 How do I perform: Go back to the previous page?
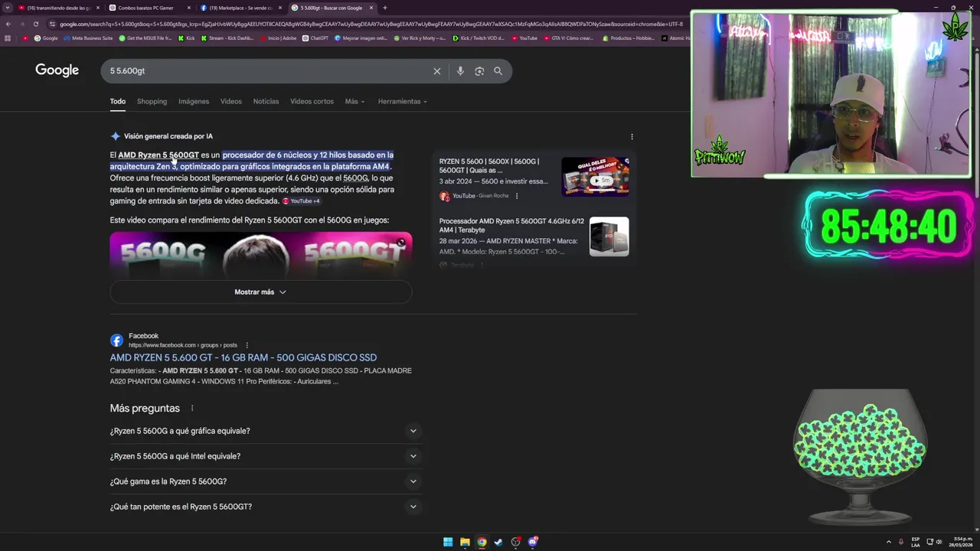pyautogui.click(x=8, y=24)
